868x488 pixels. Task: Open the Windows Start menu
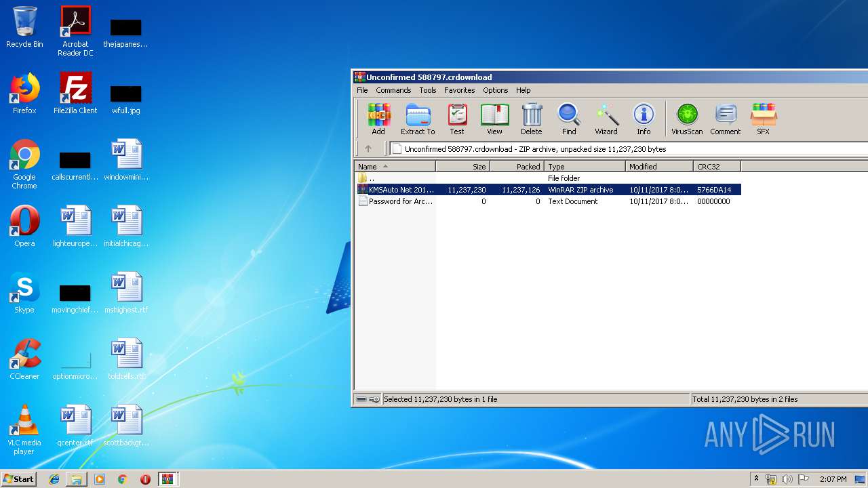pos(19,479)
